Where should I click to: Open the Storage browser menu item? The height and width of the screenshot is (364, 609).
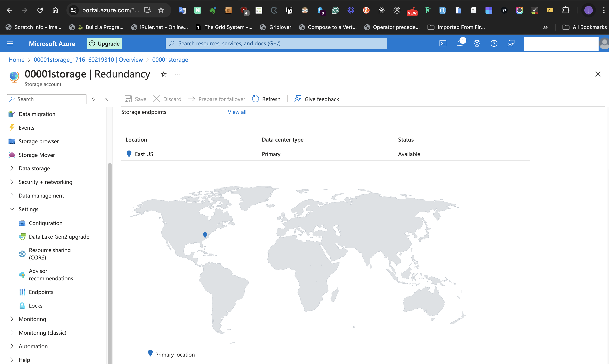tap(39, 141)
